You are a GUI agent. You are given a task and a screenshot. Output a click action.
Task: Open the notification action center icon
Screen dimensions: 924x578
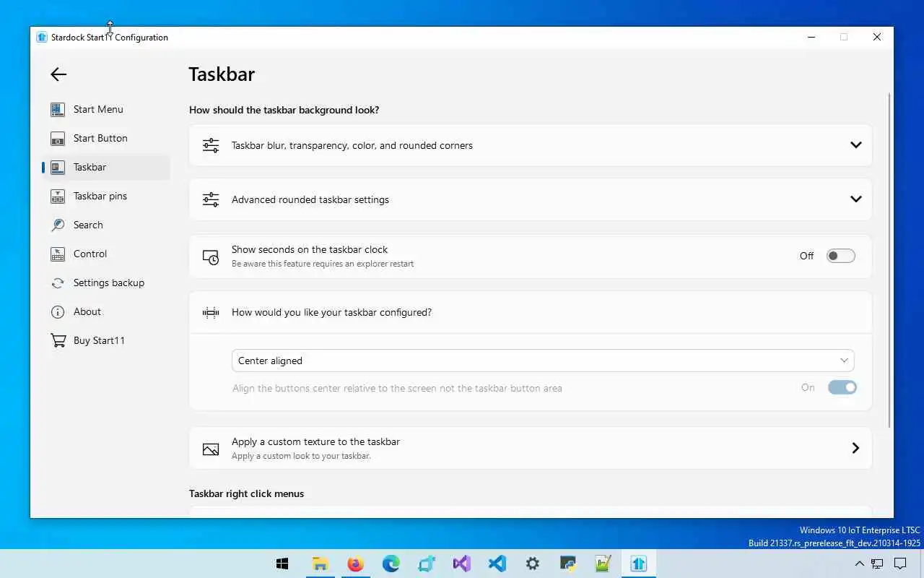pyautogui.click(x=900, y=564)
